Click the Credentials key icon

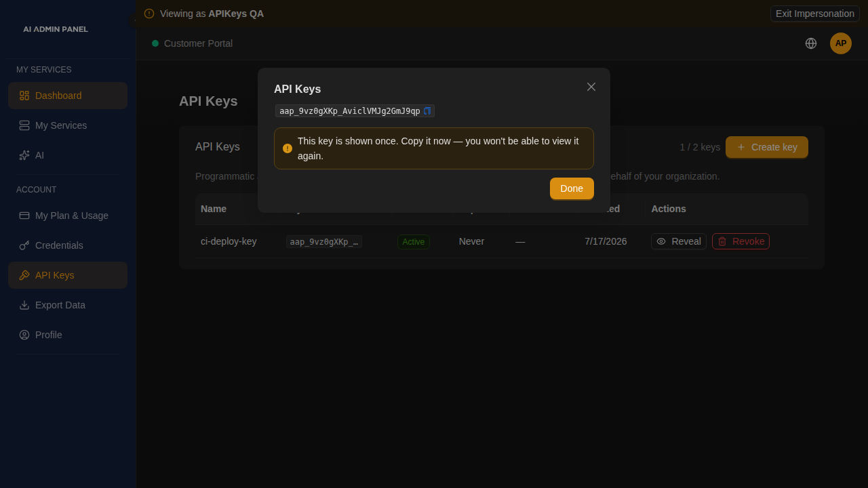click(24, 245)
